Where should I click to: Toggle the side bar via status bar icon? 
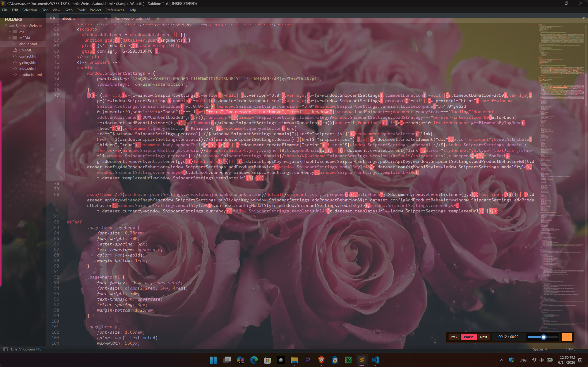(x=5, y=349)
